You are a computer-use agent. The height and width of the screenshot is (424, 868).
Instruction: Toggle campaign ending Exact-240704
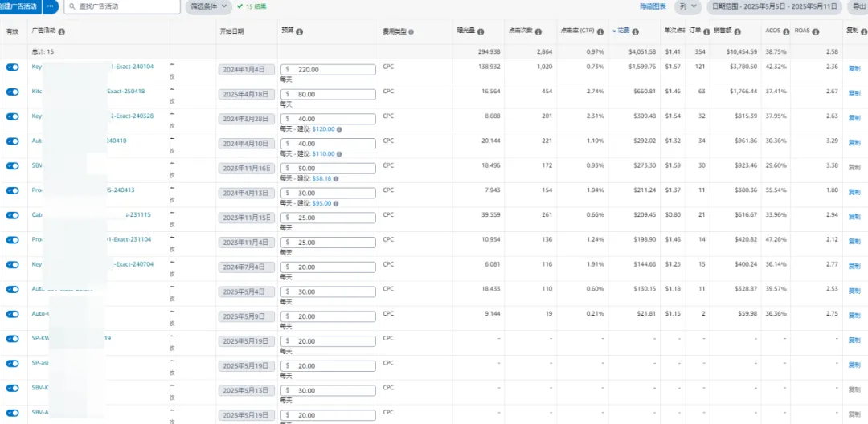[13, 265]
